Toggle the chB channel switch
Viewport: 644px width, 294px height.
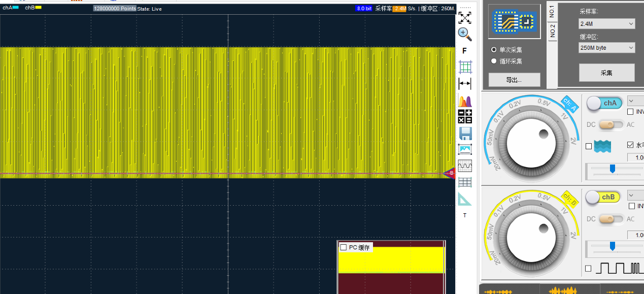603,197
